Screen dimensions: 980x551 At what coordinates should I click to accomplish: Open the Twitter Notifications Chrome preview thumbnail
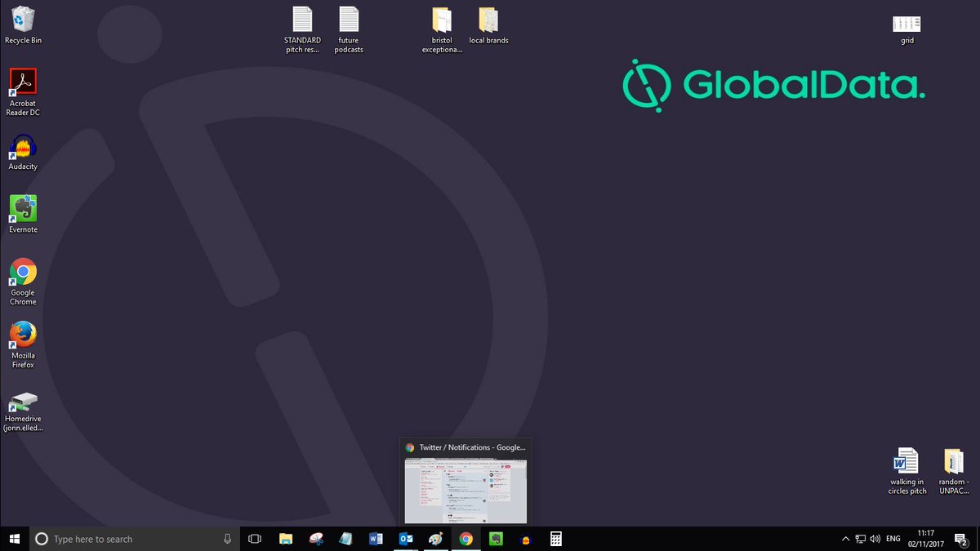click(465, 491)
